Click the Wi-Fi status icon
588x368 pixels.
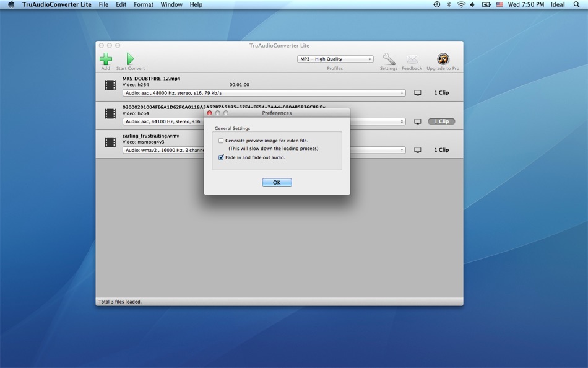coord(461,4)
